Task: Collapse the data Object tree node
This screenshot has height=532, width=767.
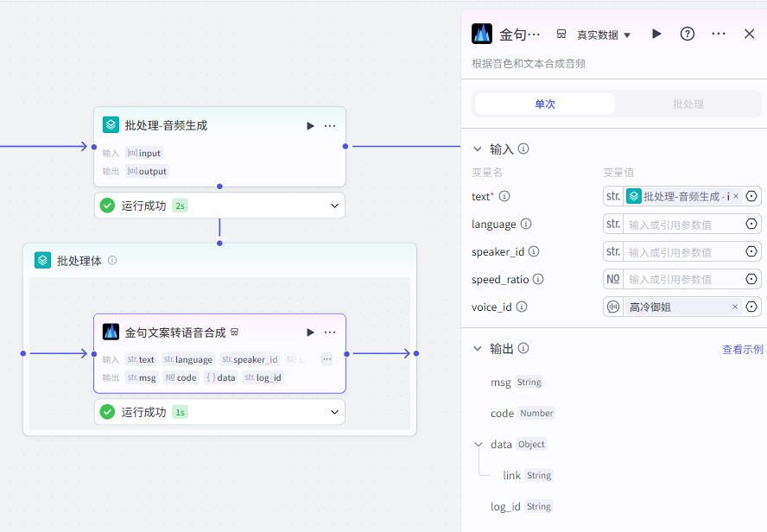Action: click(x=479, y=444)
